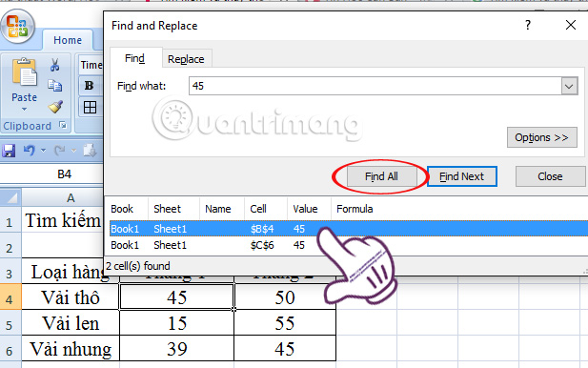588x368 pixels.
Task: Select cell with value 15
Action: (x=176, y=323)
